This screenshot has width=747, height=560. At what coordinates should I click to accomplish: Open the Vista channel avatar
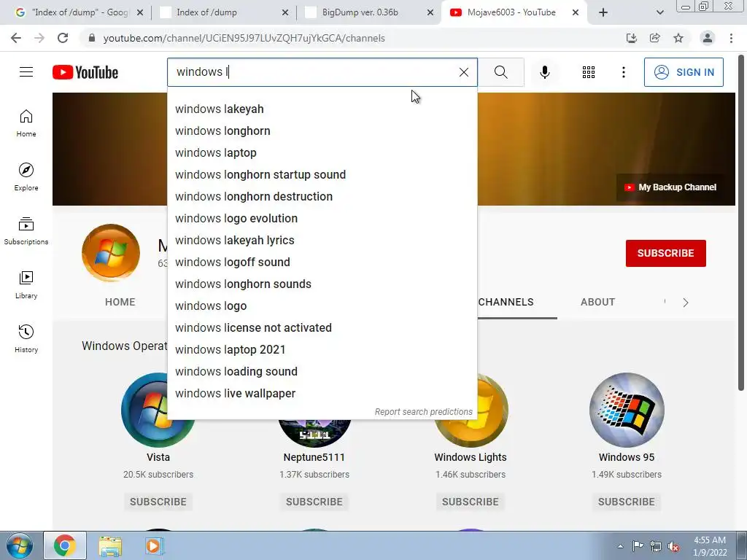pos(158,410)
